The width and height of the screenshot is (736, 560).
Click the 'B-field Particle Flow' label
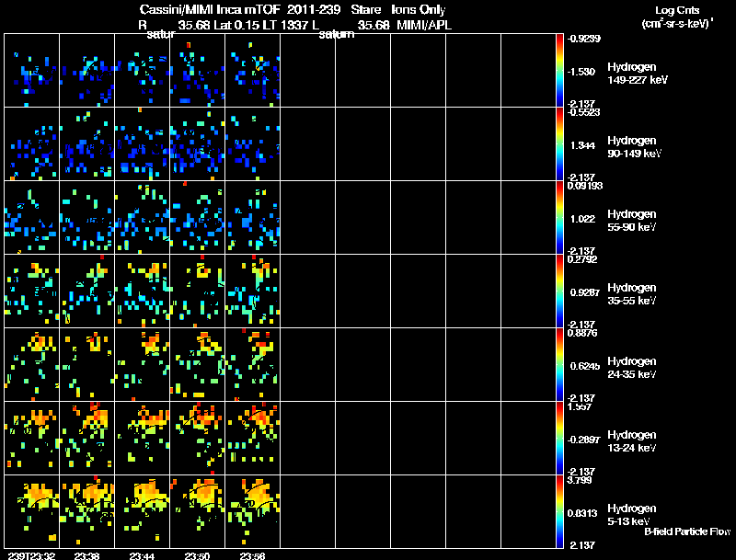click(687, 531)
